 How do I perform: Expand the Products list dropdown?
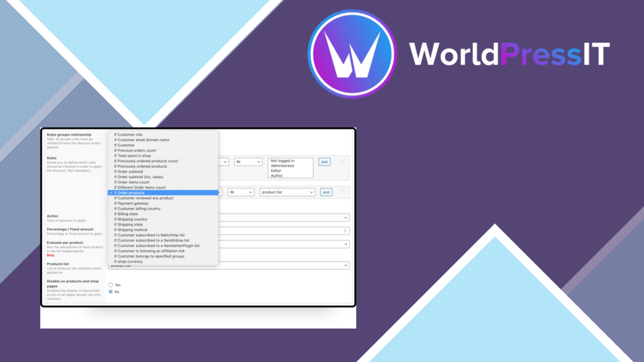(x=229, y=266)
